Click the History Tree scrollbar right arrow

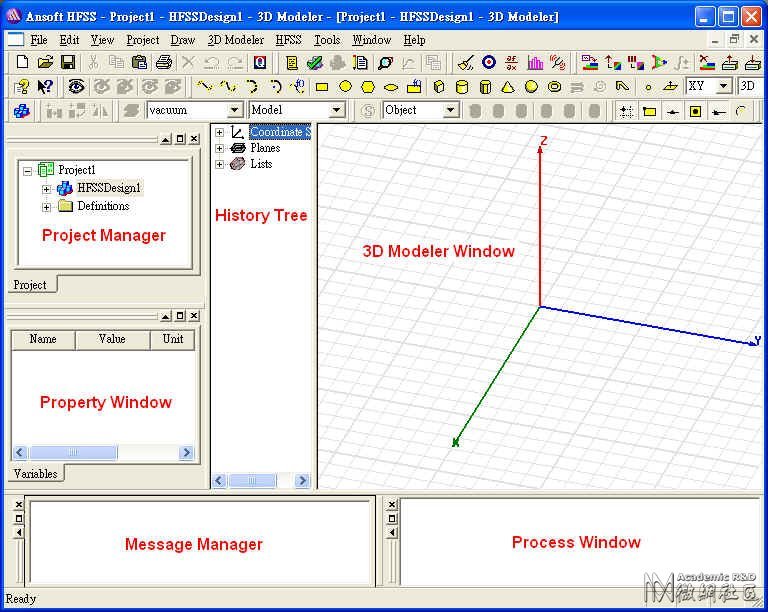point(303,481)
